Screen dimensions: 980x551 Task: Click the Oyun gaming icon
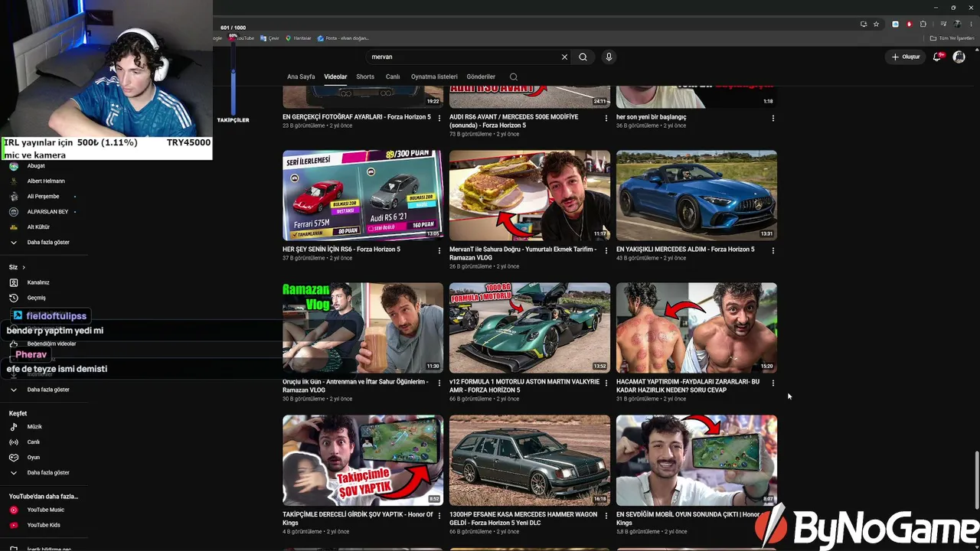point(13,458)
